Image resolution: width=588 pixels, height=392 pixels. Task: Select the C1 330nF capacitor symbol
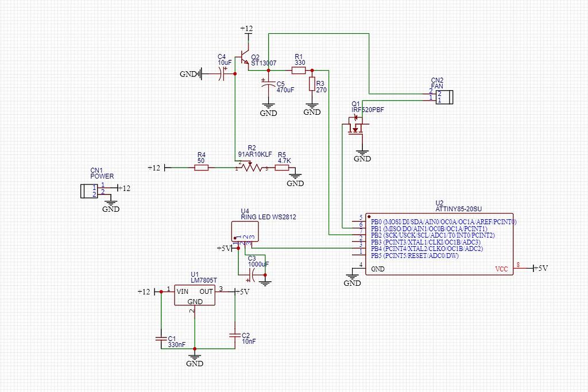[161, 339]
